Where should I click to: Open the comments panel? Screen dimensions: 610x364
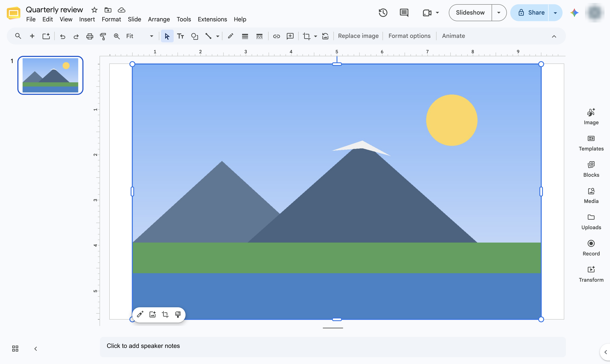pyautogui.click(x=404, y=12)
